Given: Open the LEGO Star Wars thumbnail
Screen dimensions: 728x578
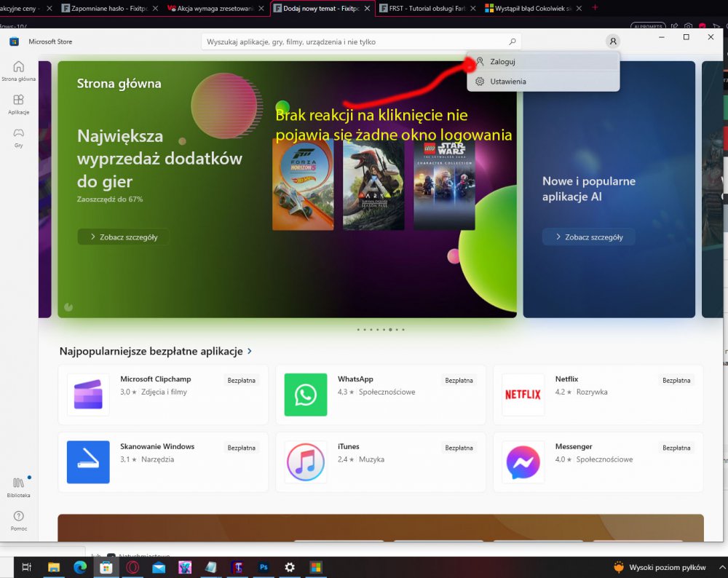Looking at the screenshot, I should 444,183.
